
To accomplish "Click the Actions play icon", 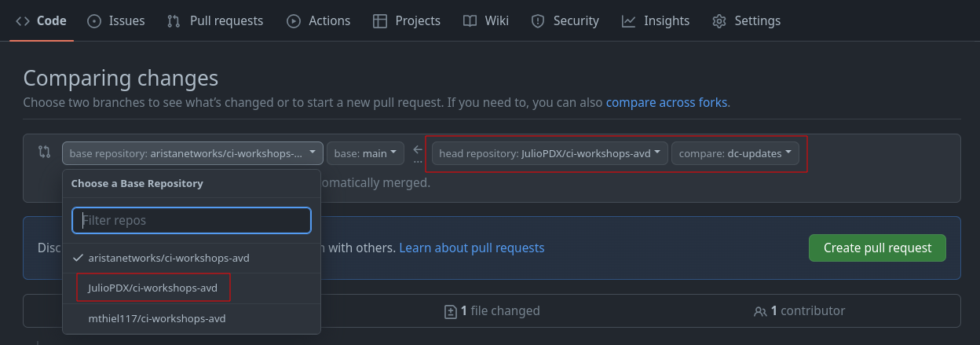I will tap(294, 21).
